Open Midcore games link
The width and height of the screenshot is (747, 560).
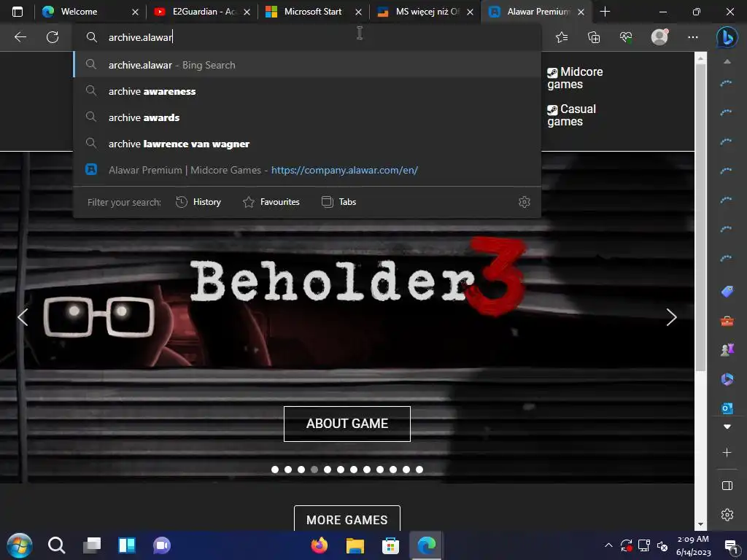click(x=575, y=78)
